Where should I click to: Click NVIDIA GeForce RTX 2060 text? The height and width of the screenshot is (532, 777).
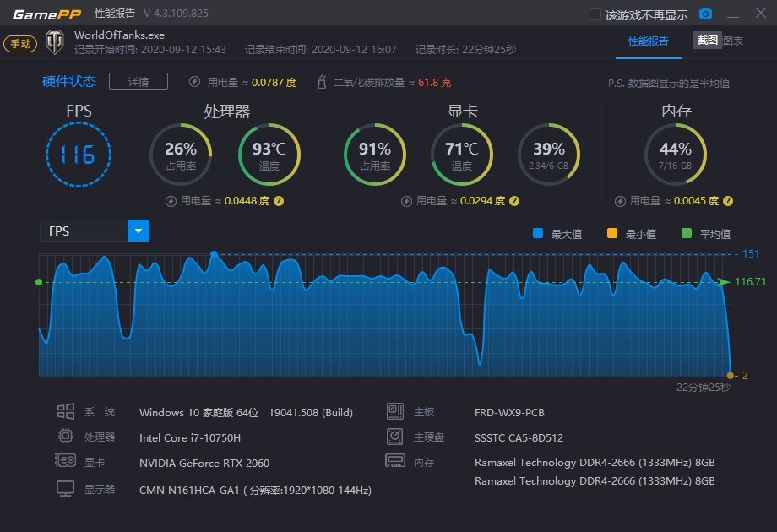point(204,463)
